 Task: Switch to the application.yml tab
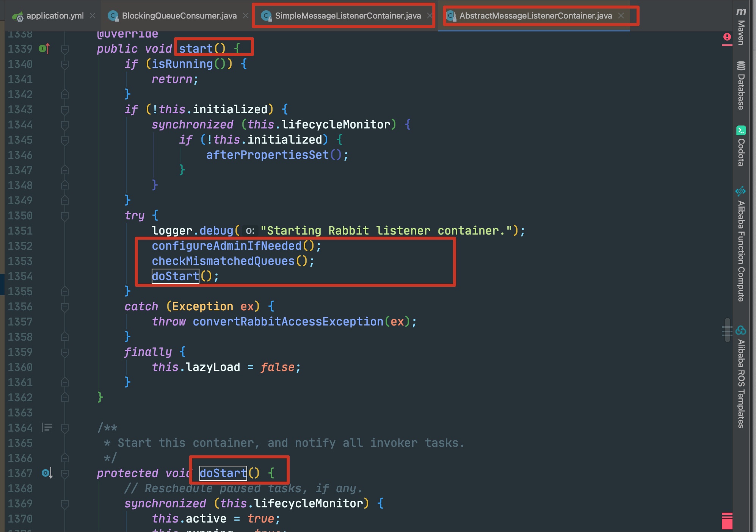(55, 16)
